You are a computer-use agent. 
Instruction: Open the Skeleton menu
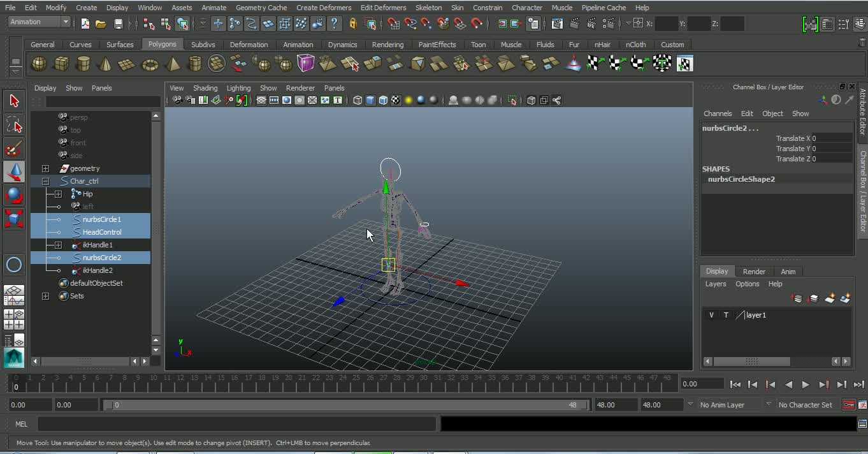pos(428,8)
